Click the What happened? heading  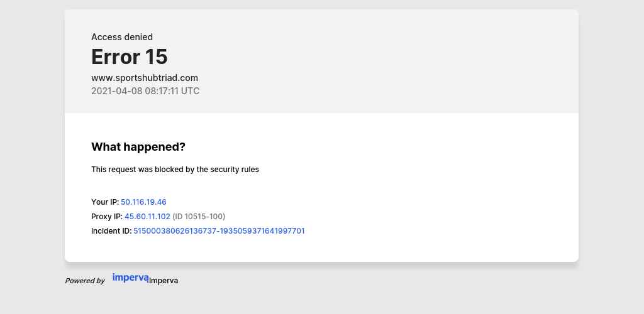tap(138, 147)
